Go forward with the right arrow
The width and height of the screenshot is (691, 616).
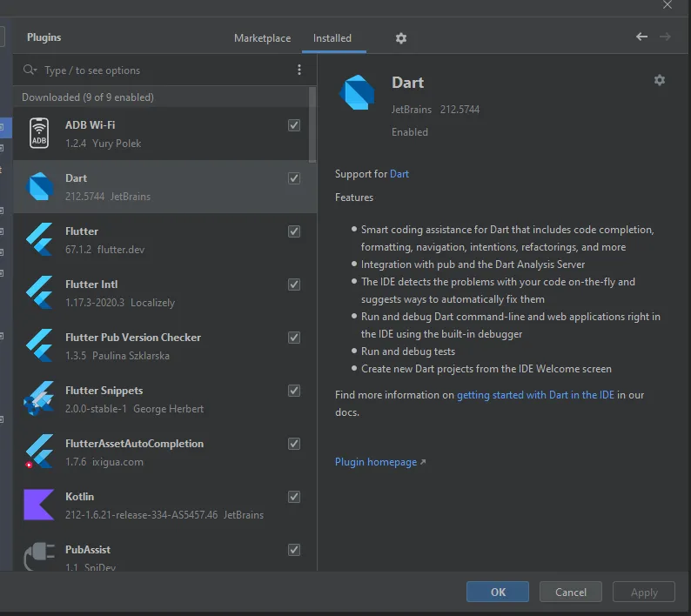pyautogui.click(x=665, y=37)
